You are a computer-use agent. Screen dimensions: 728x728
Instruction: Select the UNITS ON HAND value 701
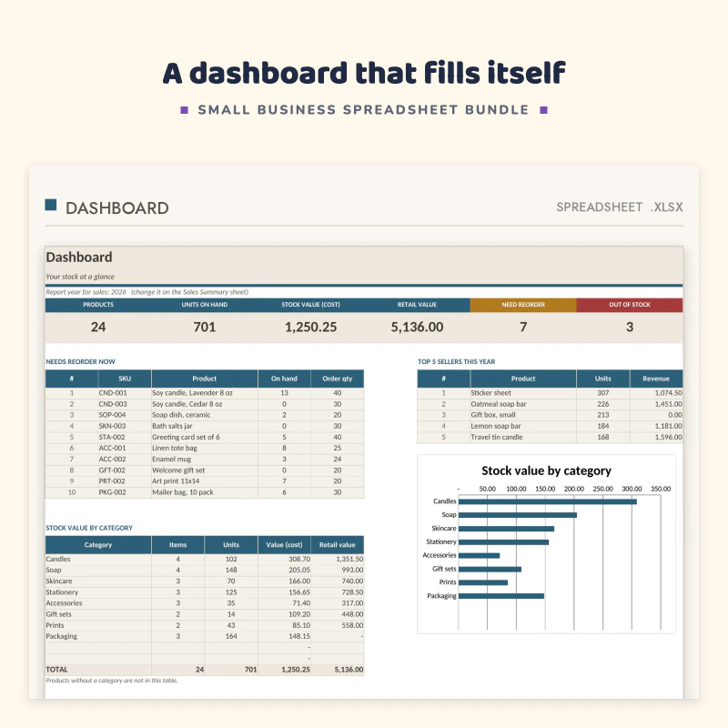pyautogui.click(x=204, y=327)
